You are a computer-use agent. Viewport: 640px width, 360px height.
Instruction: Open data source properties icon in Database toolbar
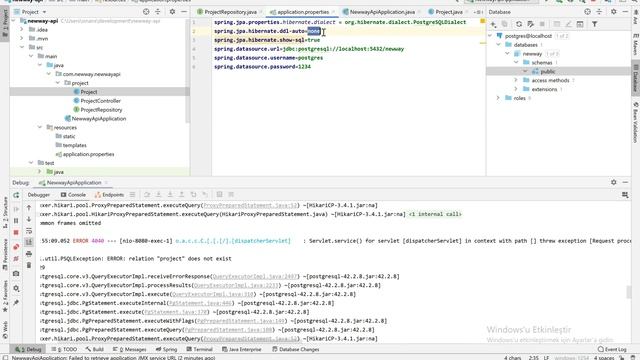[x=530, y=24]
